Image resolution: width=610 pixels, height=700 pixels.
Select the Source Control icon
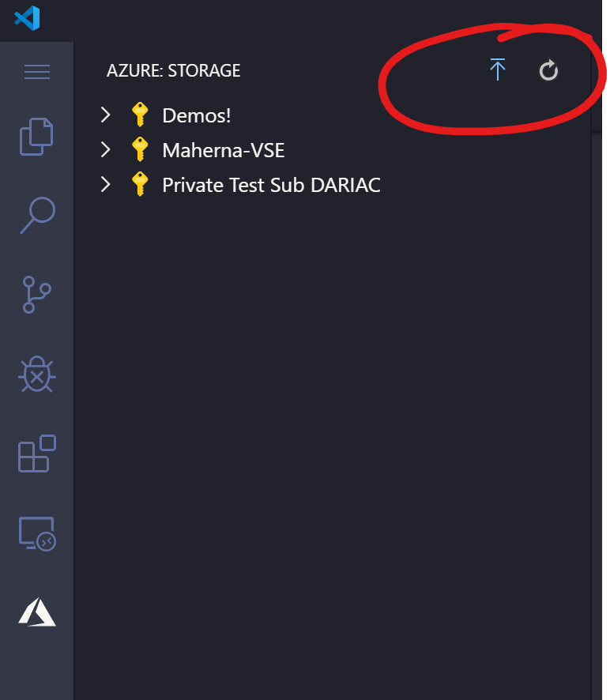[36, 295]
